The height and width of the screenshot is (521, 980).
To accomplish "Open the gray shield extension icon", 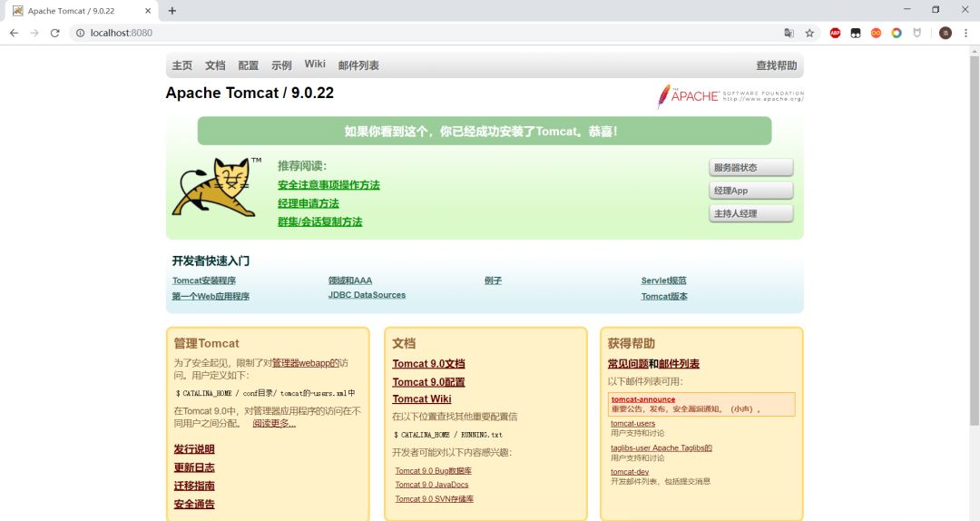I will coord(916,34).
